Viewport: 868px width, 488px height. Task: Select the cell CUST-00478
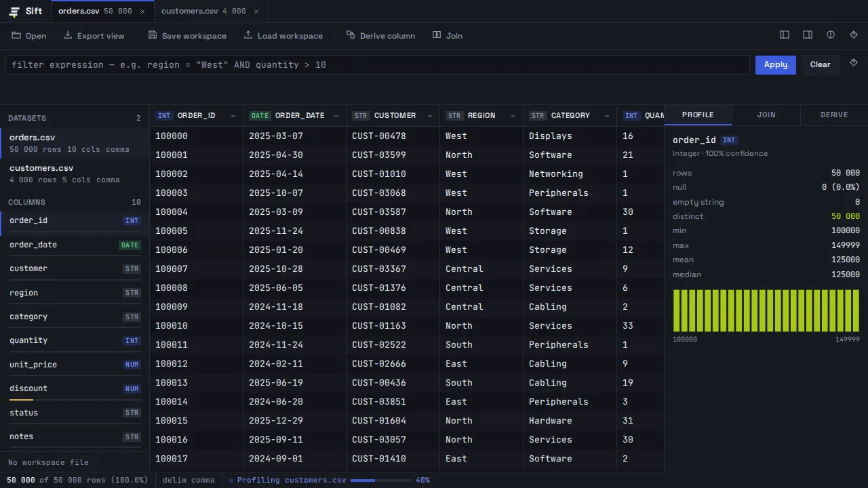point(393,136)
